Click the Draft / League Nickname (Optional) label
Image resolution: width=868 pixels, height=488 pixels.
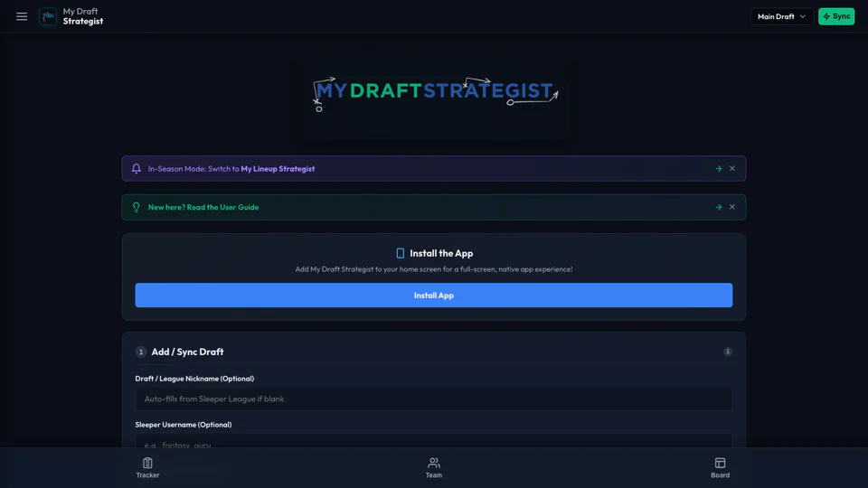pyautogui.click(x=195, y=379)
